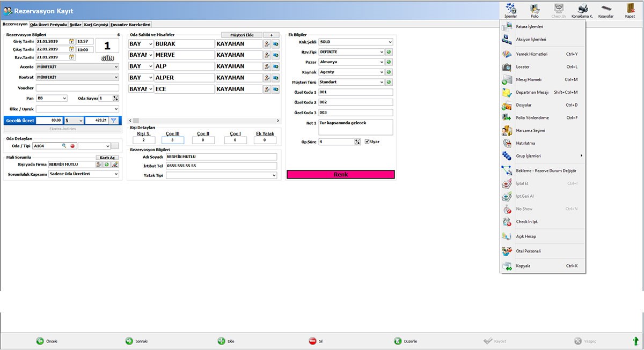644x350 pixels.
Task: Click the filter icon next to nightly rate
Action: pyautogui.click(x=114, y=121)
